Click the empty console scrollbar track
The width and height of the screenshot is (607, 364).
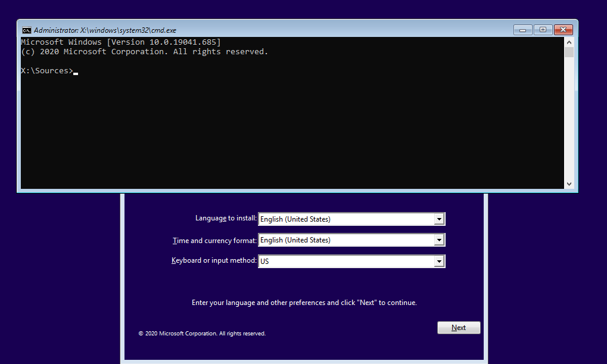click(x=569, y=119)
